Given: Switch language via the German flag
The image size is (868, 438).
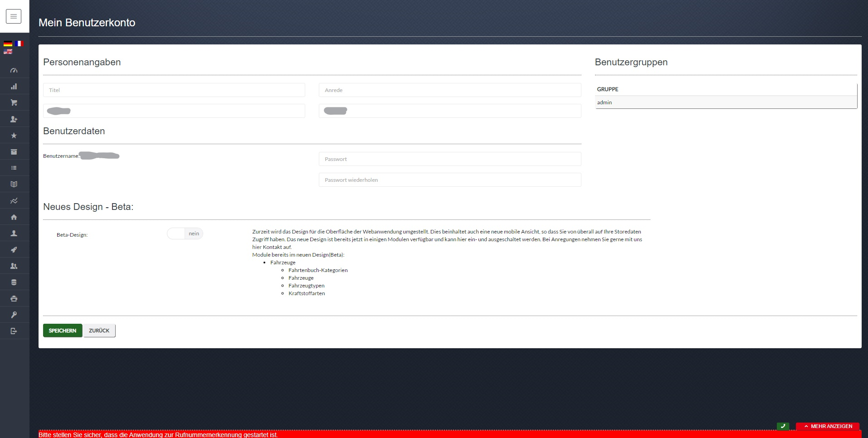Looking at the screenshot, I should click(x=8, y=44).
